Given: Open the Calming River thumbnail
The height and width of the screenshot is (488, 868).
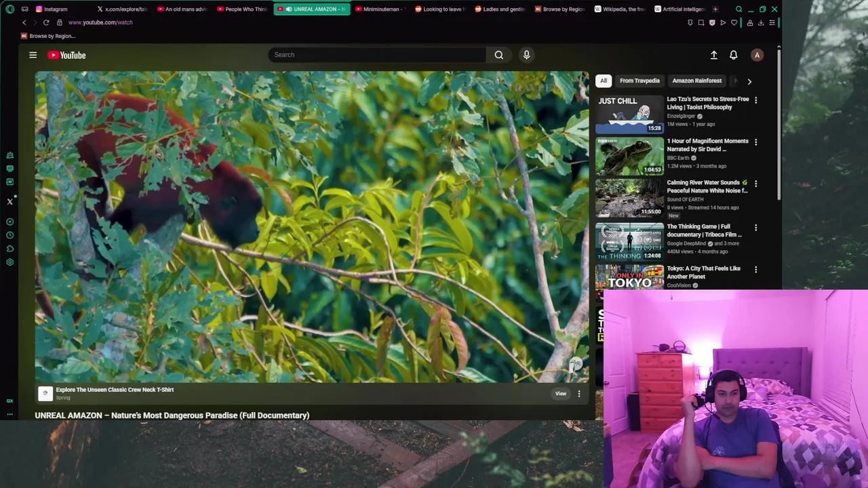Looking at the screenshot, I should click(630, 198).
